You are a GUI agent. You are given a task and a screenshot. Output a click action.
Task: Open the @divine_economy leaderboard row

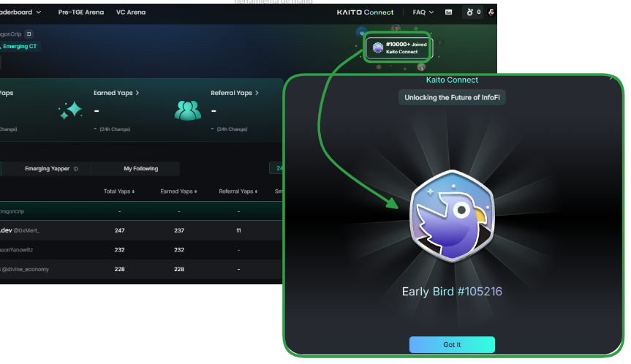[141, 269]
